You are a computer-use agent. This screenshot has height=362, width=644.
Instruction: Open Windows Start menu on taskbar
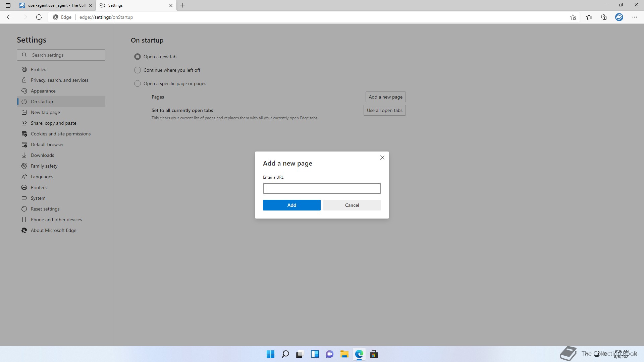[270, 354]
